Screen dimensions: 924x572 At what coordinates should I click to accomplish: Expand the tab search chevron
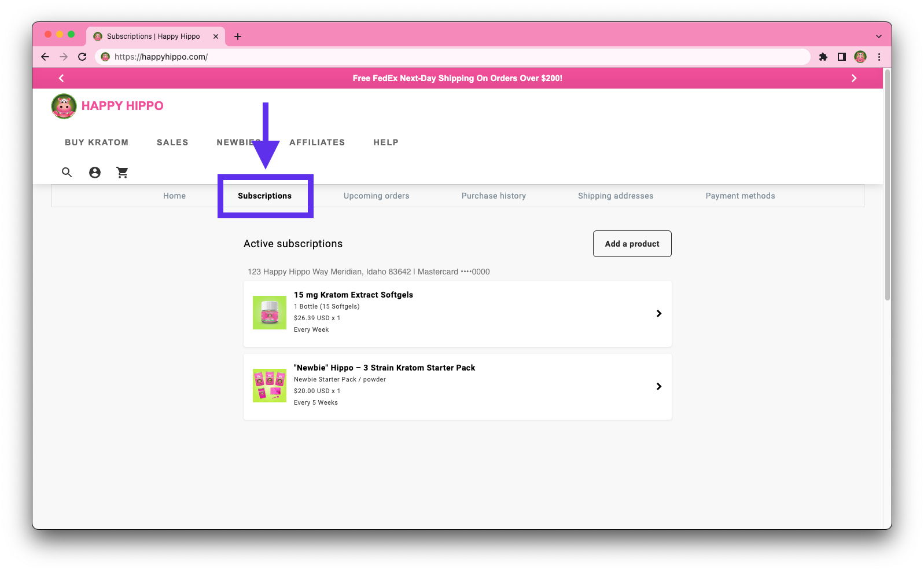(879, 36)
